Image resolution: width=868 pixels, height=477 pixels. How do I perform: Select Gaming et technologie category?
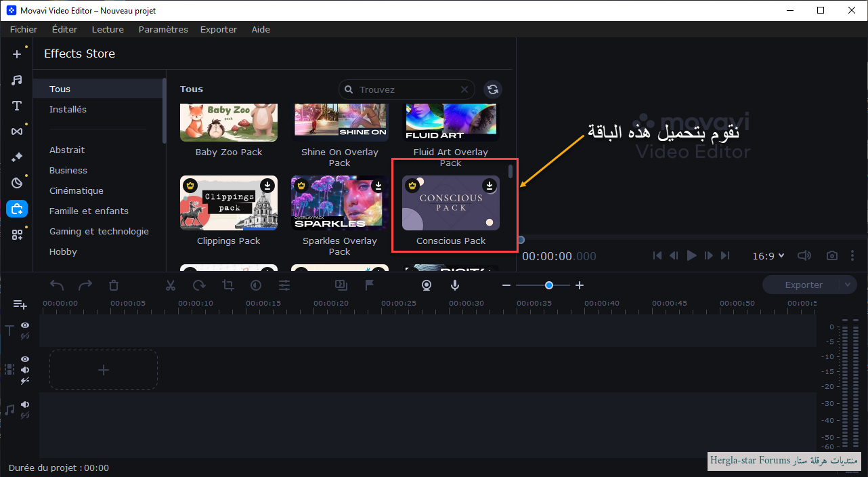click(x=99, y=231)
